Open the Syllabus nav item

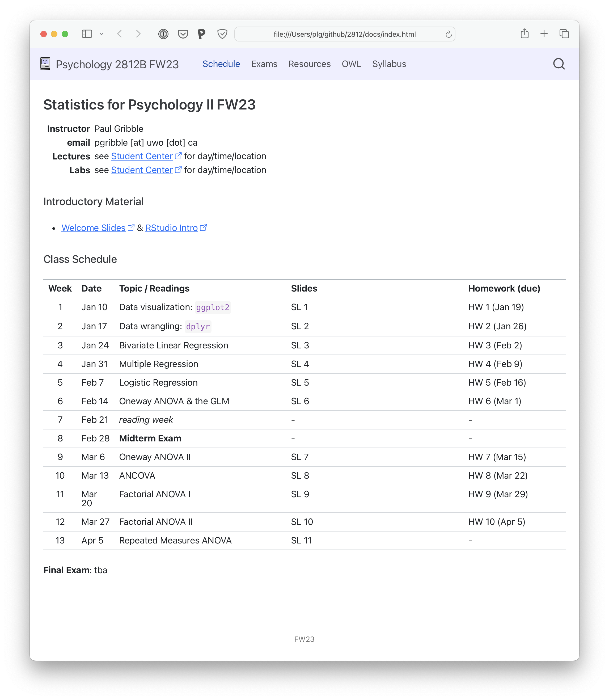(x=389, y=64)
